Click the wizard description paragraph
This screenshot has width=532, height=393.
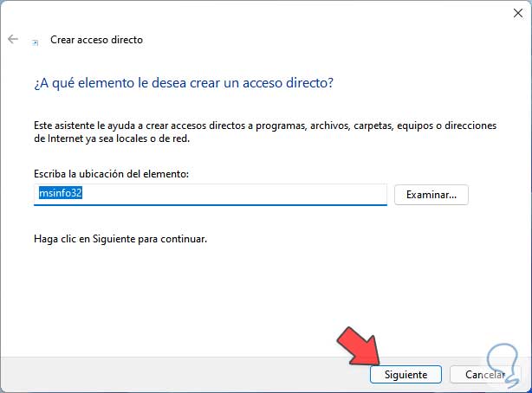point(265,132)
